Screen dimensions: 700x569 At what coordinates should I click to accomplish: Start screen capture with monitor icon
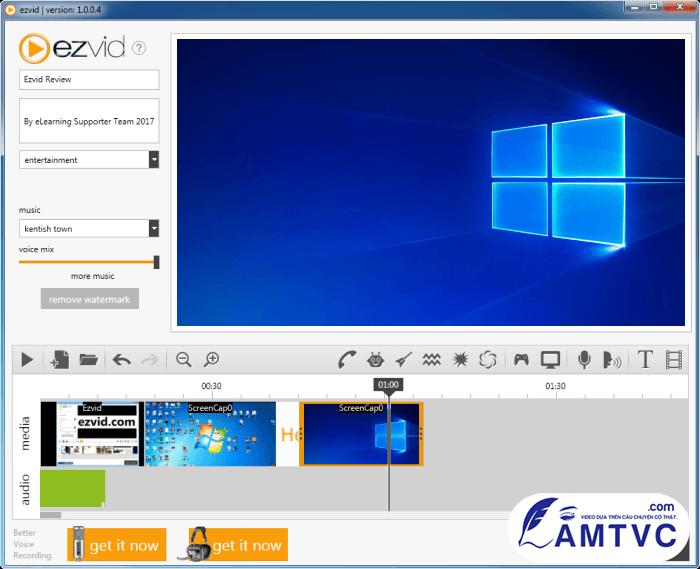pyautogui.click(x=550, y=360)
